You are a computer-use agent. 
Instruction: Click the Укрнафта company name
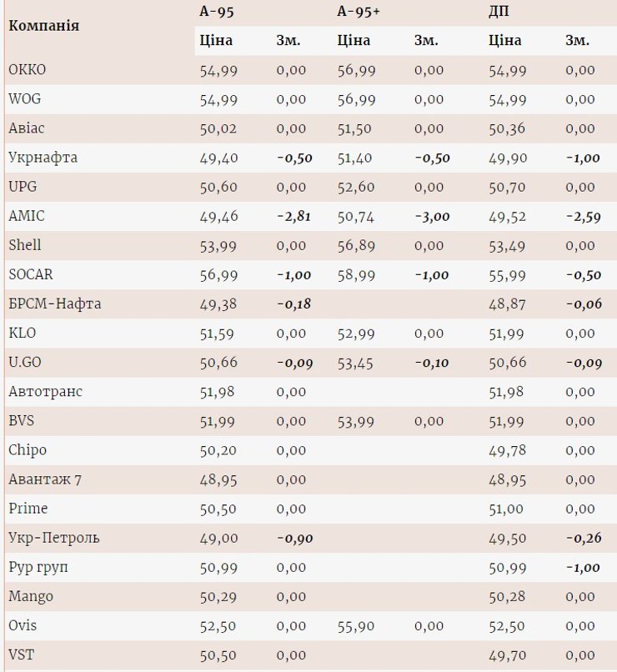(43, 158)
